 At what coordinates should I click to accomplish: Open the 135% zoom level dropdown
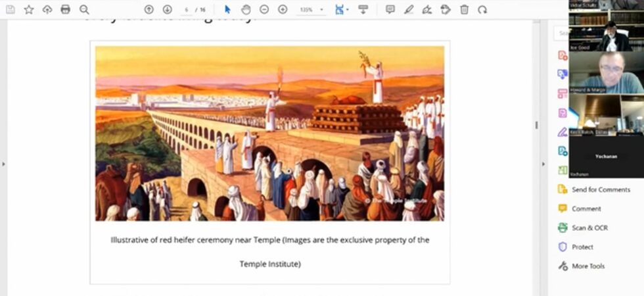312,9
